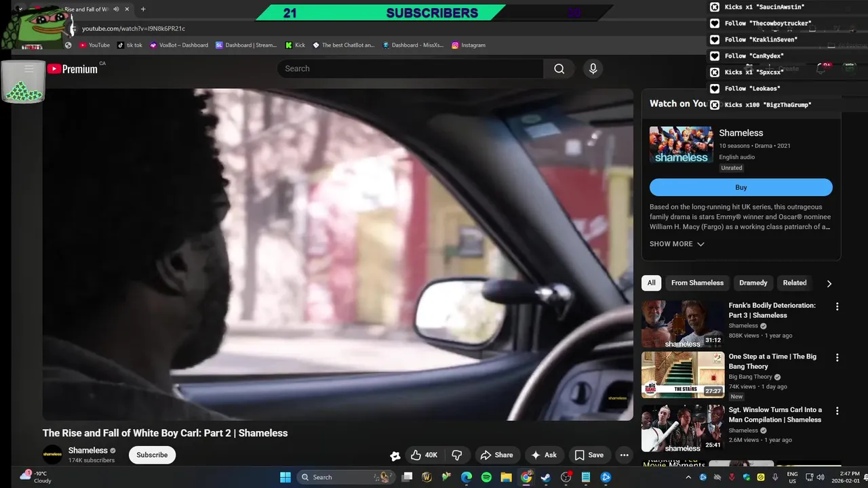
Task: Open the Kick bookmark
Action: [x=295, y=45]
